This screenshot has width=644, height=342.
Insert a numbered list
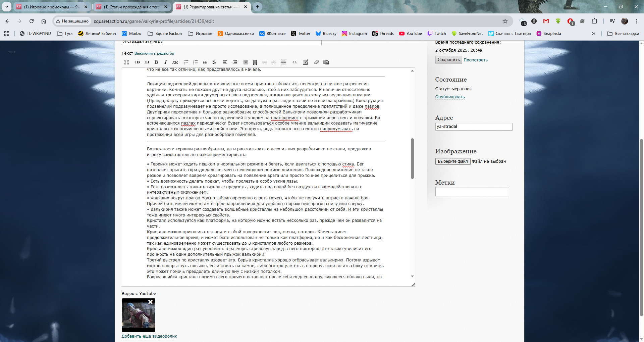point(195,62)
